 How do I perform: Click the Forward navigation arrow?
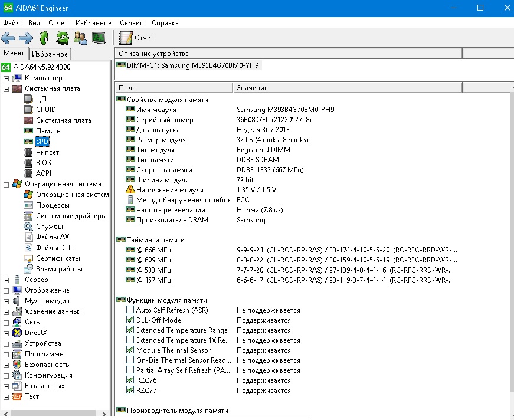coord(26,38)
